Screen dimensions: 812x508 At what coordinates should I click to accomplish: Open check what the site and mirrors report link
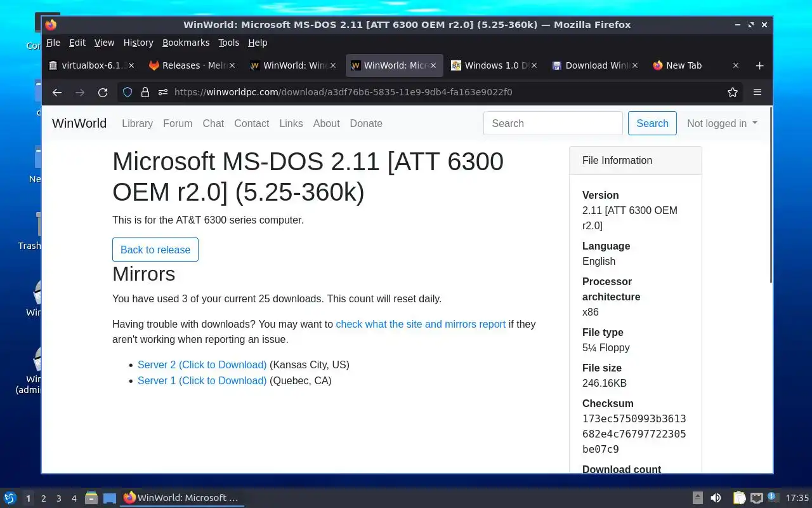421,324
